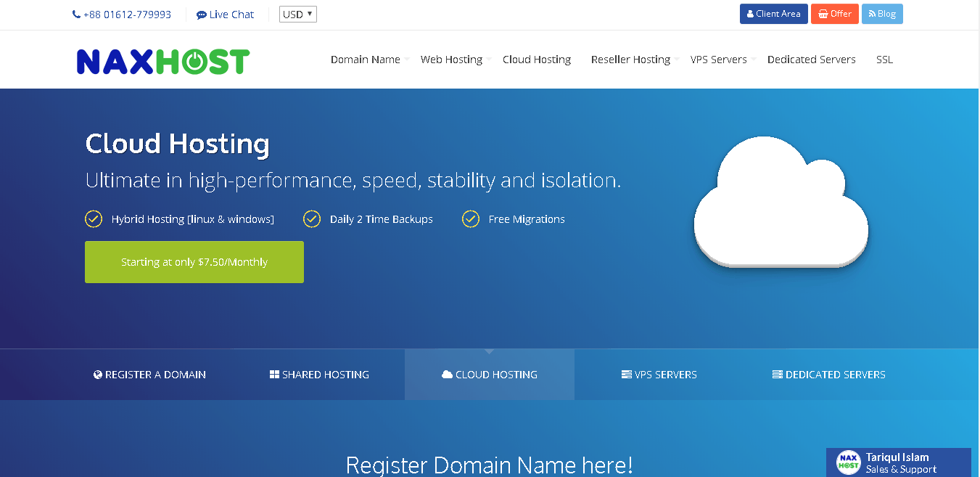This screenshot has width=980, height=477.
Task: Click Starting at only $7.50/Monthly button
Action: pyautogui.click(x=194, y=262)
